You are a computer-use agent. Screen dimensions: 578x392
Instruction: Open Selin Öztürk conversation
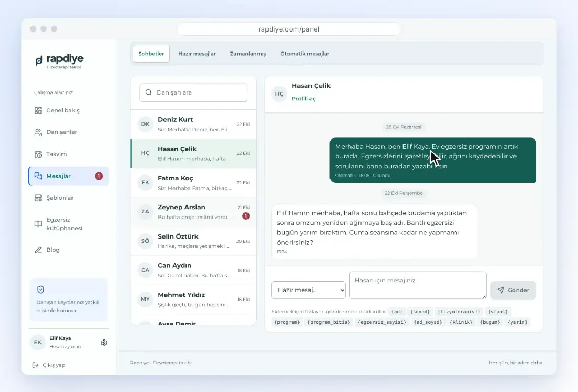point(193,241)
